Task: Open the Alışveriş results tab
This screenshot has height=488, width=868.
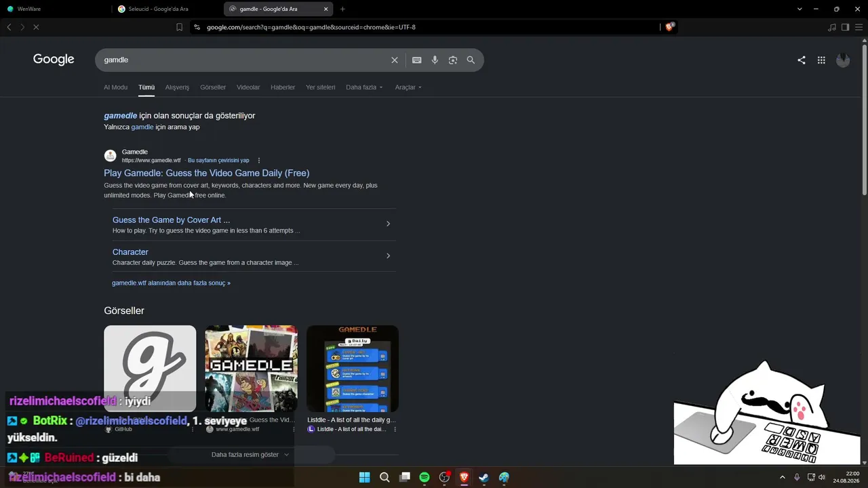Action: click(x=177, y=87)
